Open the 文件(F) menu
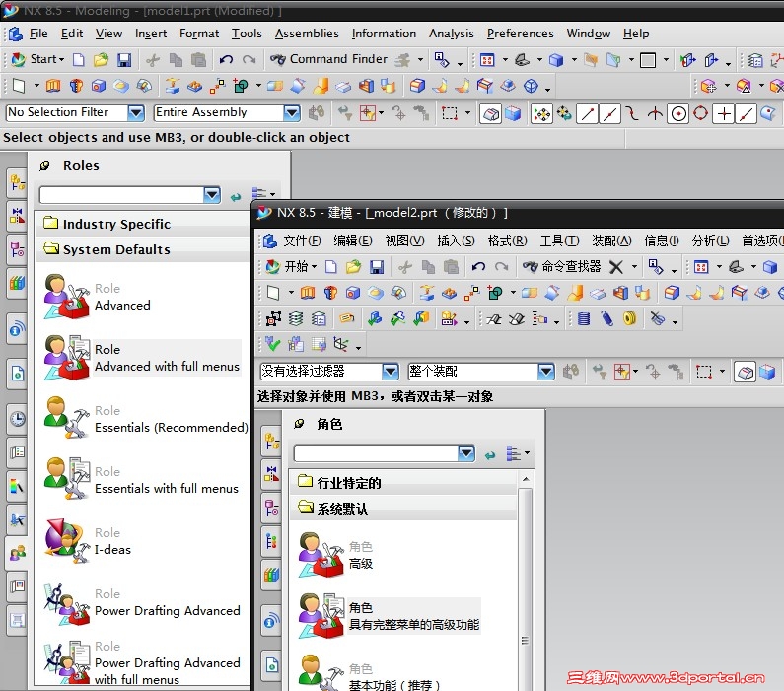 [302, 242]
